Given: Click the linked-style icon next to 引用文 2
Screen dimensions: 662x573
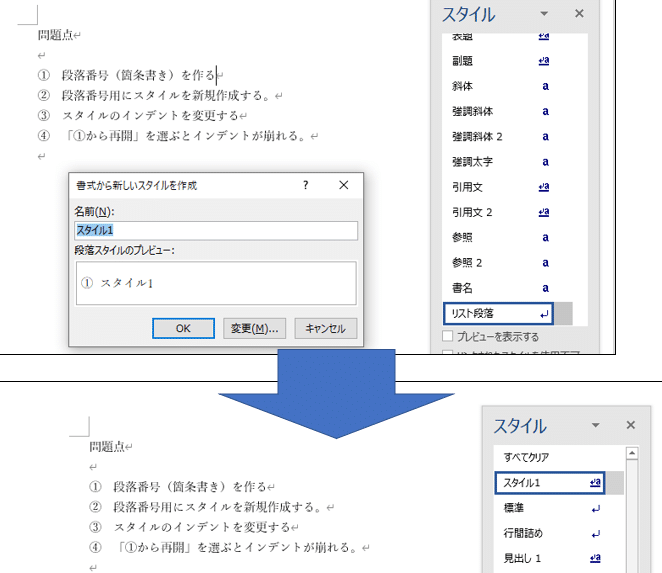Looking at the screenshot, I should [x=544, y=212].
